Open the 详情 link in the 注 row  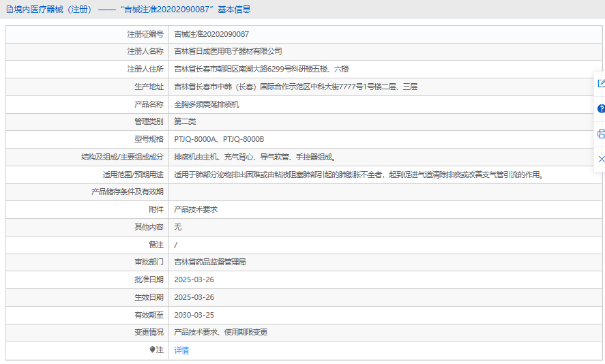[181, 350]
